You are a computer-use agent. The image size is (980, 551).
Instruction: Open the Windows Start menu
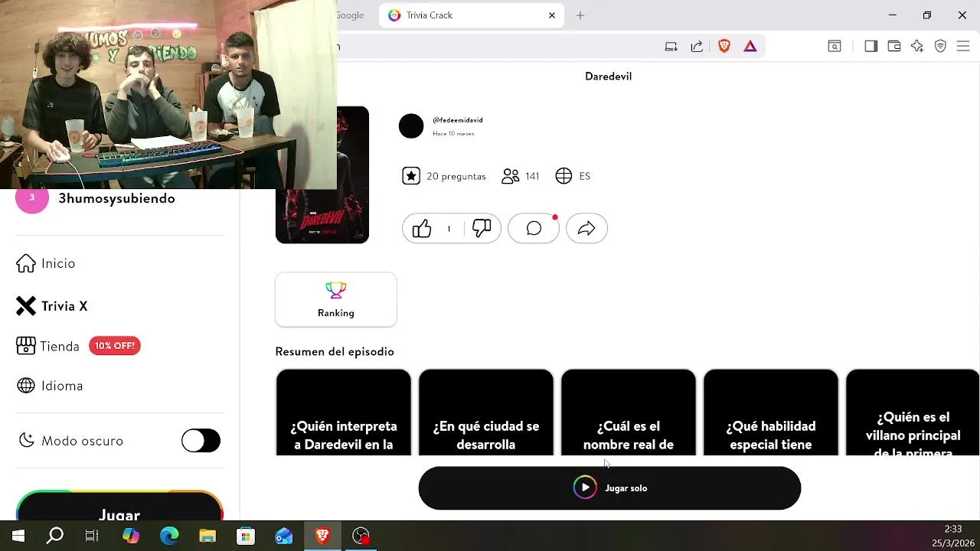coord(18,536)
